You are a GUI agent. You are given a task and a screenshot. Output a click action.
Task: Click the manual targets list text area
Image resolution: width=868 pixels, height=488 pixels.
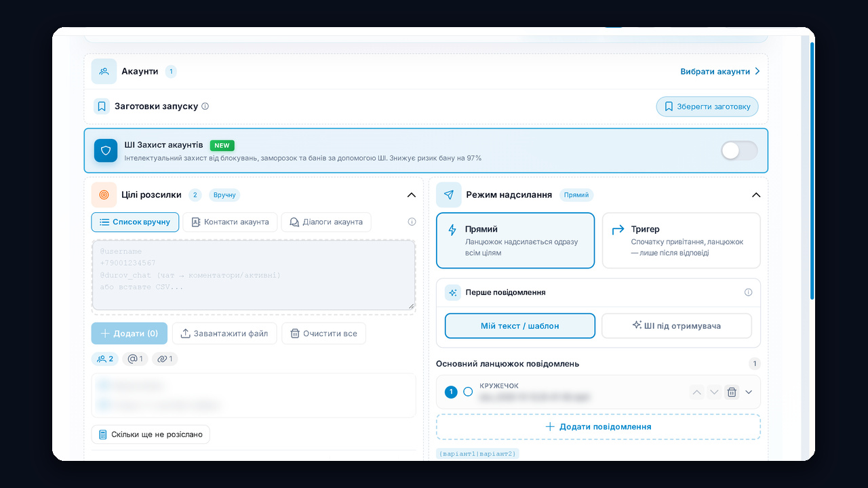pyautogui.click(x=254, y=275)
